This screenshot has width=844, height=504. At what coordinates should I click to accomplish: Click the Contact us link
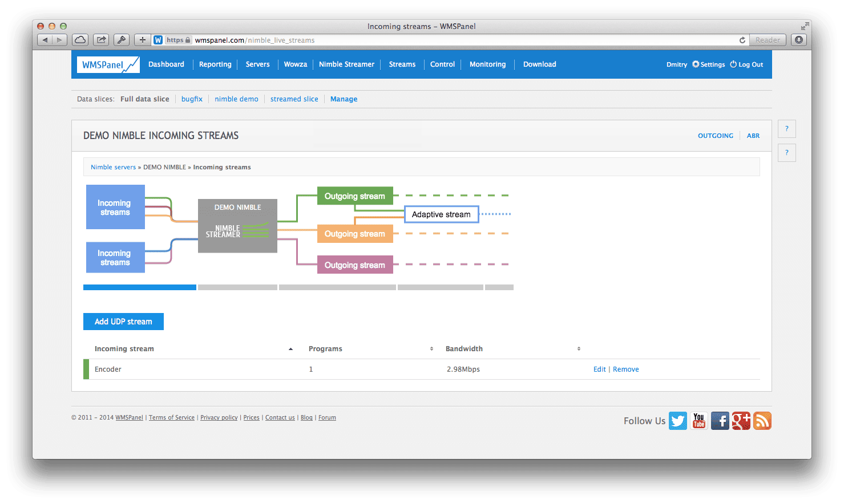coord(280,418)
